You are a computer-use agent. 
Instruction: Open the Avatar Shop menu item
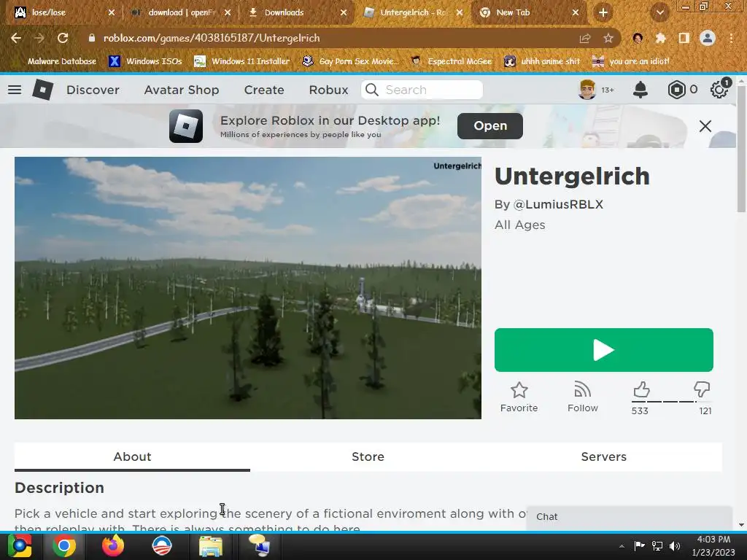click(182, 90)
